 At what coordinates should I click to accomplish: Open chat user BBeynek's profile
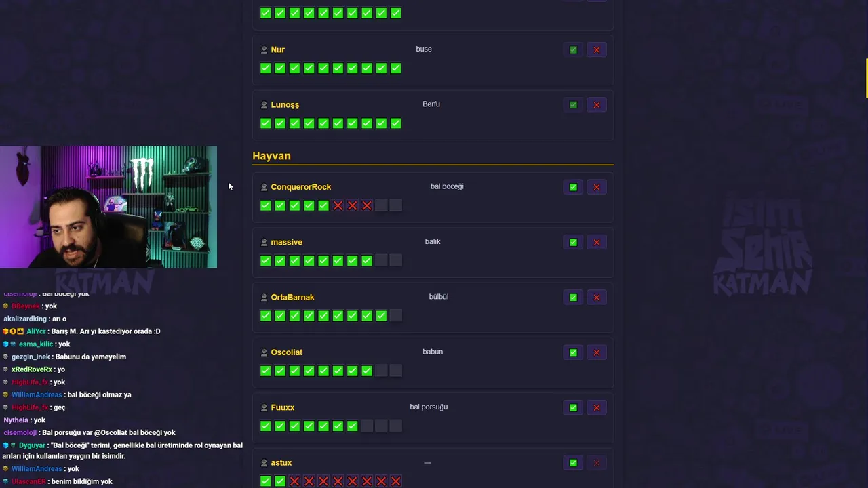[x=26, y=306]
